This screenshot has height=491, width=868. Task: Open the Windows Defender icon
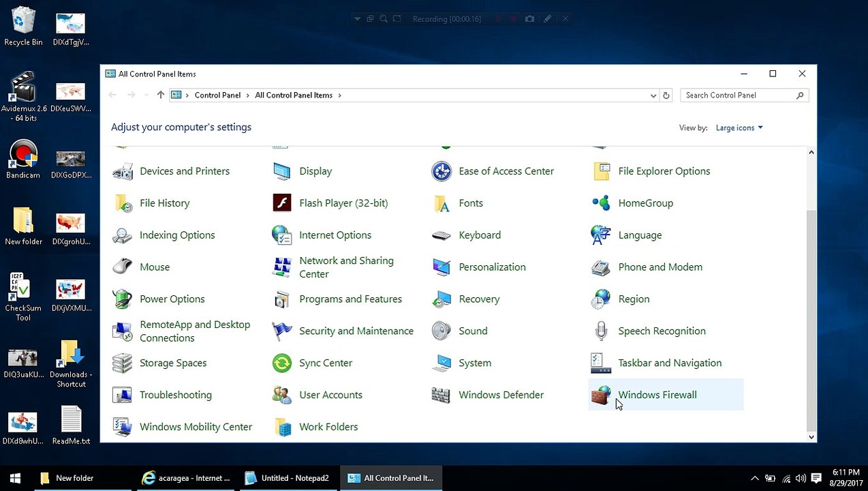441,396
